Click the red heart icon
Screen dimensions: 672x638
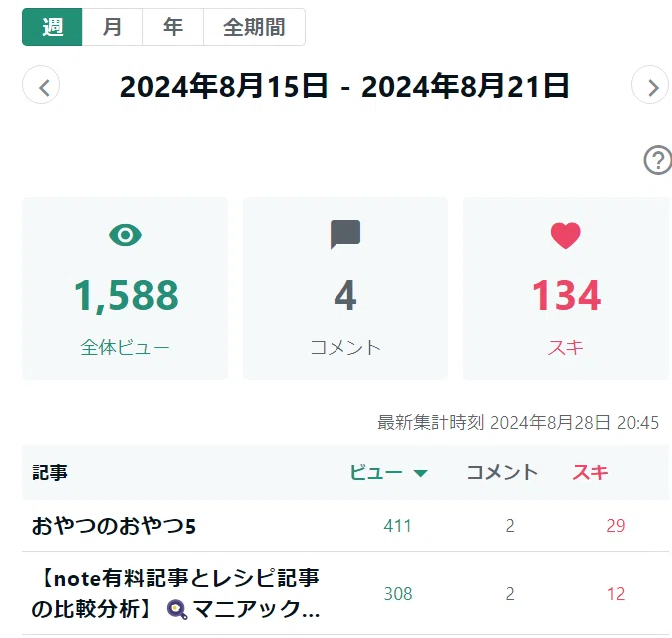[x=566, y=235]
